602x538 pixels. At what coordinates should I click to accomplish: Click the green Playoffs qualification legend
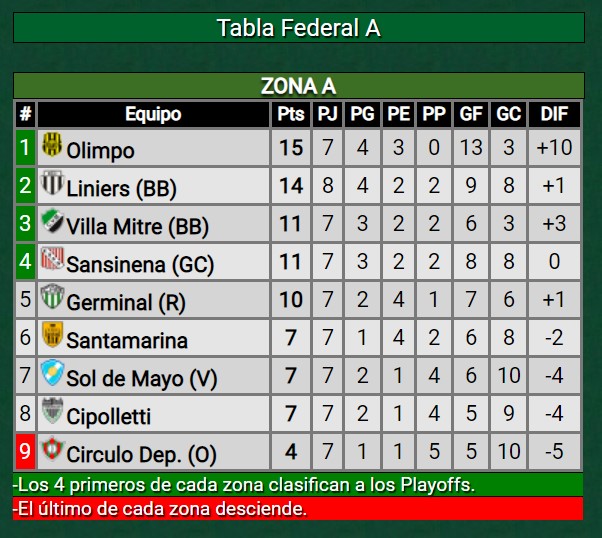click(298, 485)
